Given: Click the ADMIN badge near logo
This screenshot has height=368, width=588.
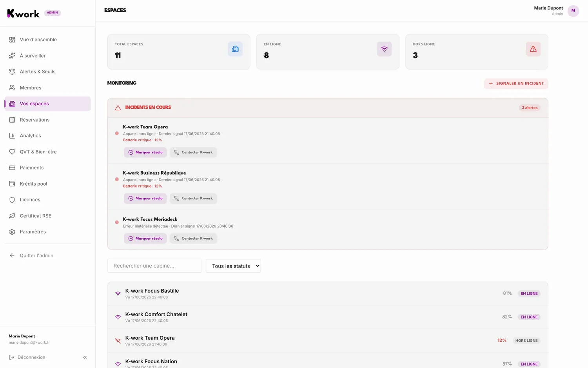Looking at the screenshot, I should click(x=53, y=13).
